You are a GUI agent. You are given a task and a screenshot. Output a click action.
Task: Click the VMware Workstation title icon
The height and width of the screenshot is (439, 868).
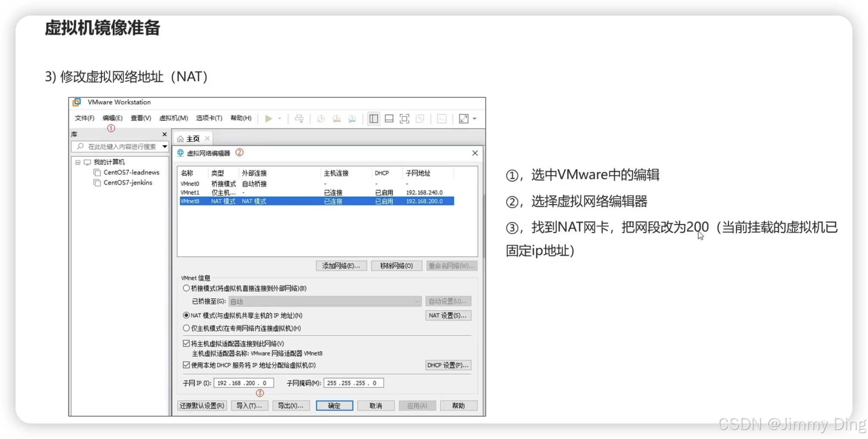(77, 102)
